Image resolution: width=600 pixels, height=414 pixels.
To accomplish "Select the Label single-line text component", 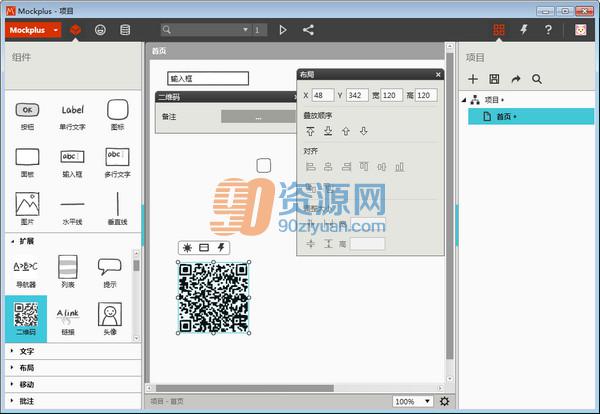I will coord(72,115).
